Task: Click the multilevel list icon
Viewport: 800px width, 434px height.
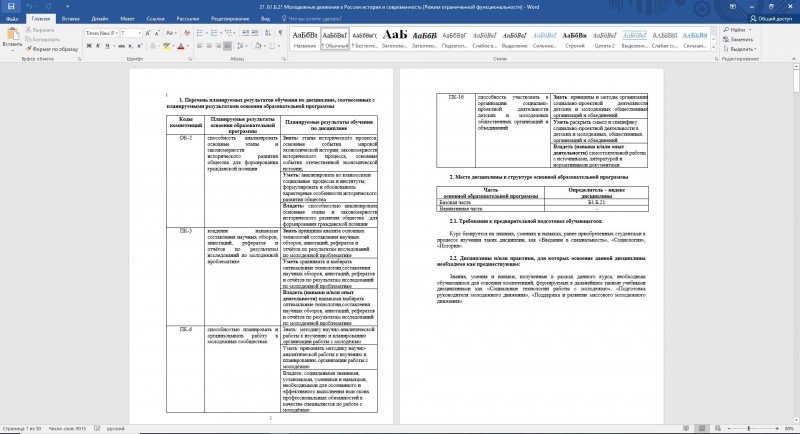Action: tap(230, 33)
